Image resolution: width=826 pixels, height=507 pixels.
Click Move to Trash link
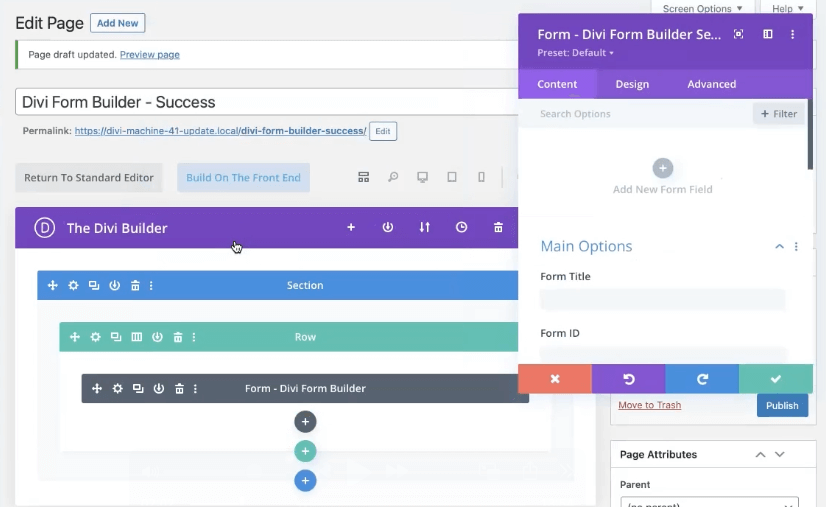click(650, 405)
